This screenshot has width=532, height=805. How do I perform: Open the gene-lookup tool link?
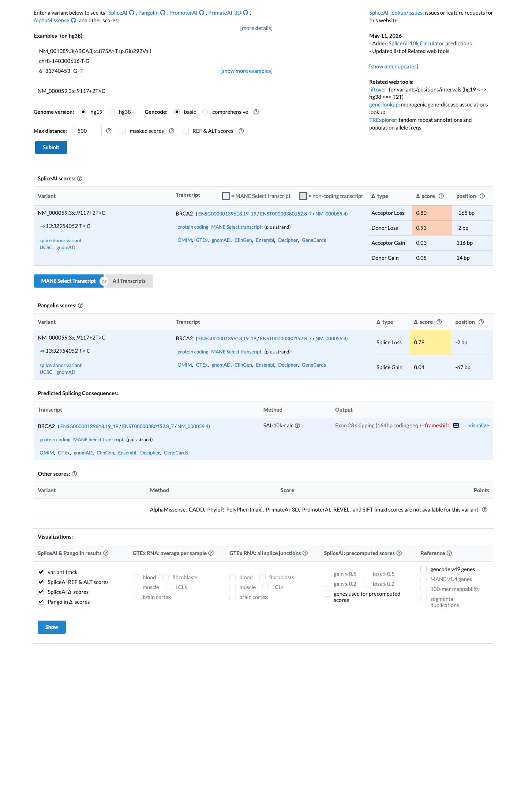click(x=384, y=105)
